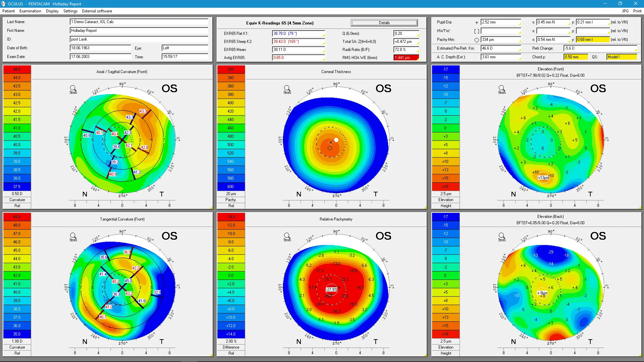Click zoom magnifier on Corneal Thickness map

(x=287, y=88)
